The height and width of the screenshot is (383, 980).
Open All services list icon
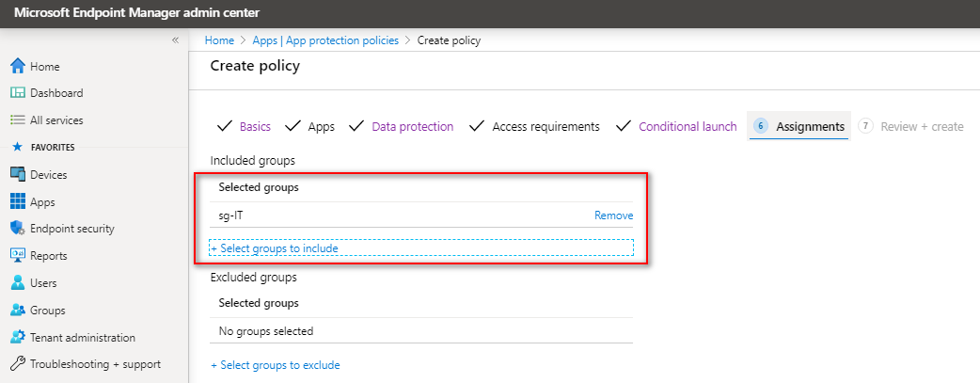click(x=18, y=120)
